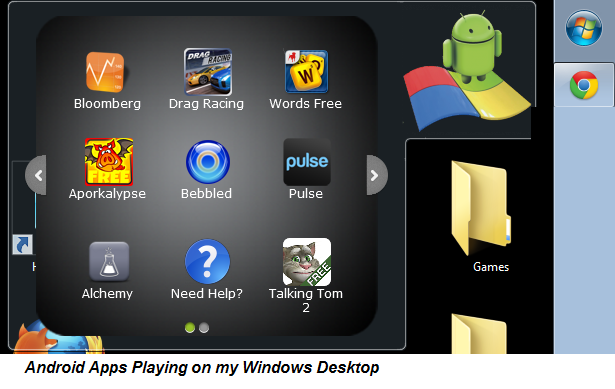The height and width of the screenshot is (389, 615).
Task: Select the second grey page indicator dot
Action: point(204,327)
